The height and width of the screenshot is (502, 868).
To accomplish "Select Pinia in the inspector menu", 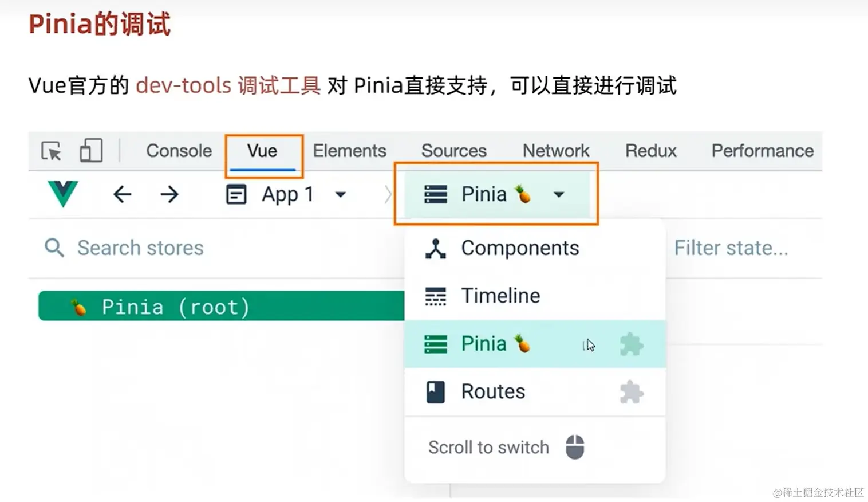I will tap(535, 344).
